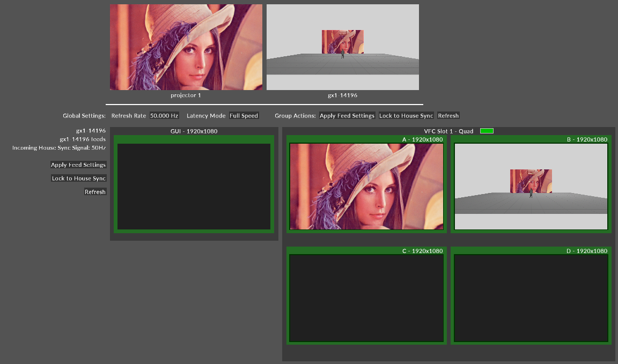Select the empty output C panel
The width and height of the screenshot is (618, 364).
coord(366,296)
